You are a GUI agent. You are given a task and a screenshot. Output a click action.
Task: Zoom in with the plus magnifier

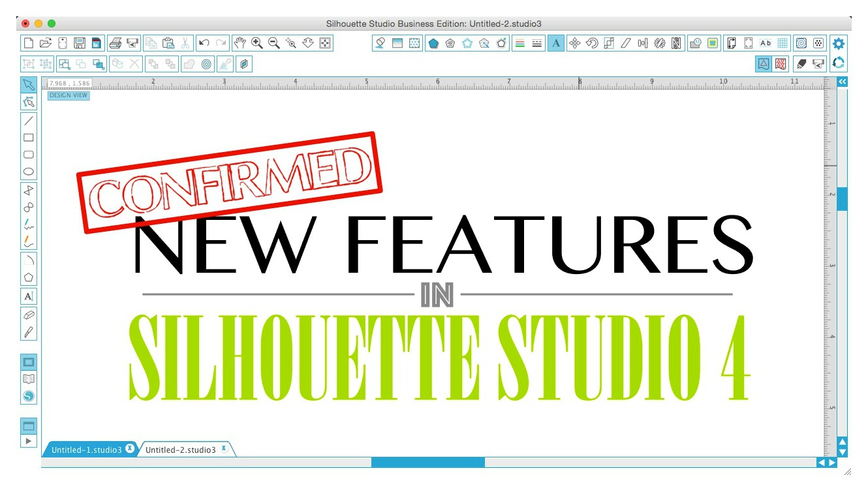click(257, 43)
